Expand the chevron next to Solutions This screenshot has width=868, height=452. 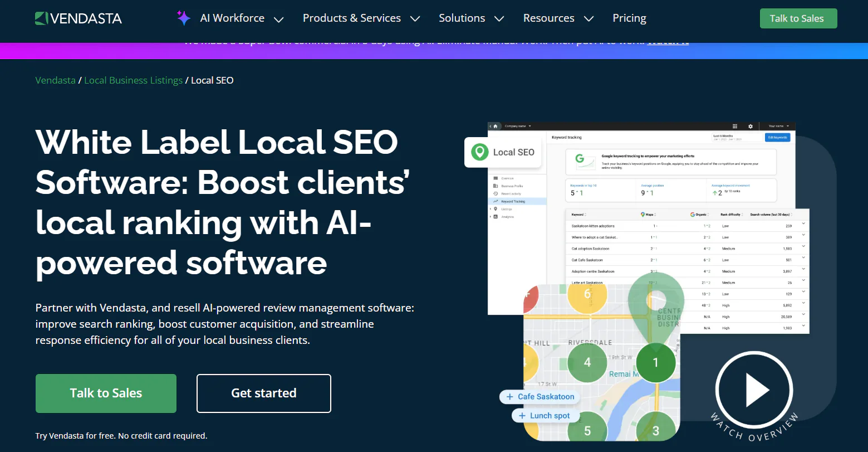pos(499,19)
